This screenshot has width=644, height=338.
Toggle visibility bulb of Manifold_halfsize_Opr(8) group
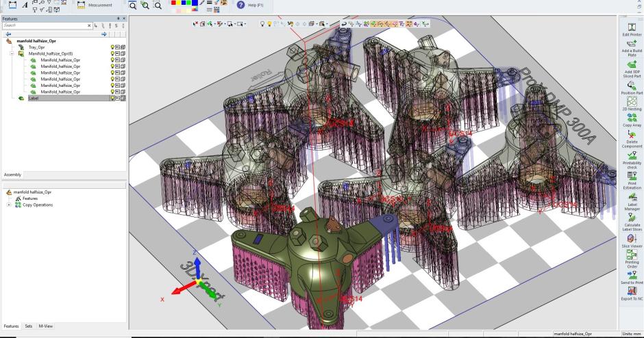click(112, 53)
